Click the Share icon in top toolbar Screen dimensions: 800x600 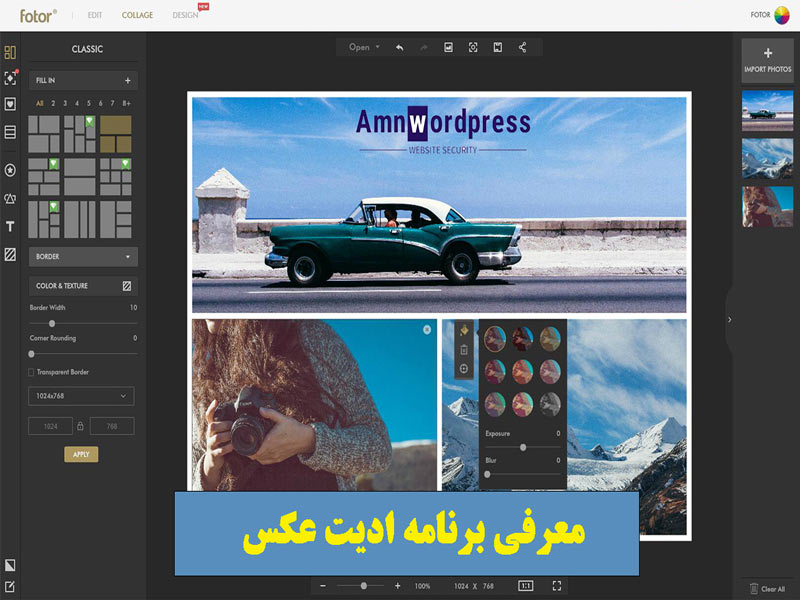(x=522, y=47)
